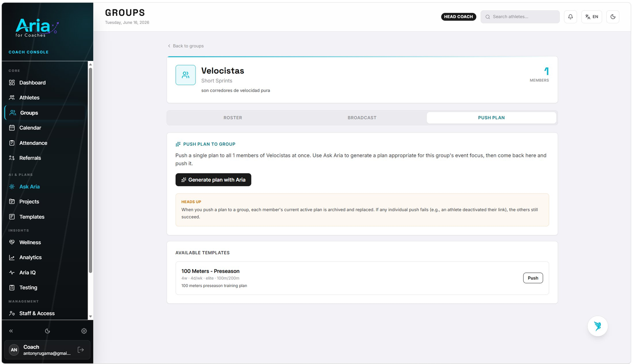Click the AN user avatar
The height and width of the screenshot is (364, 632).
point(14,350)
